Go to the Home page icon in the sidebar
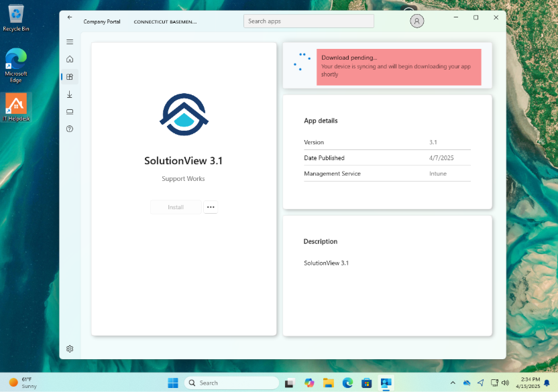 tap(70, 59)
